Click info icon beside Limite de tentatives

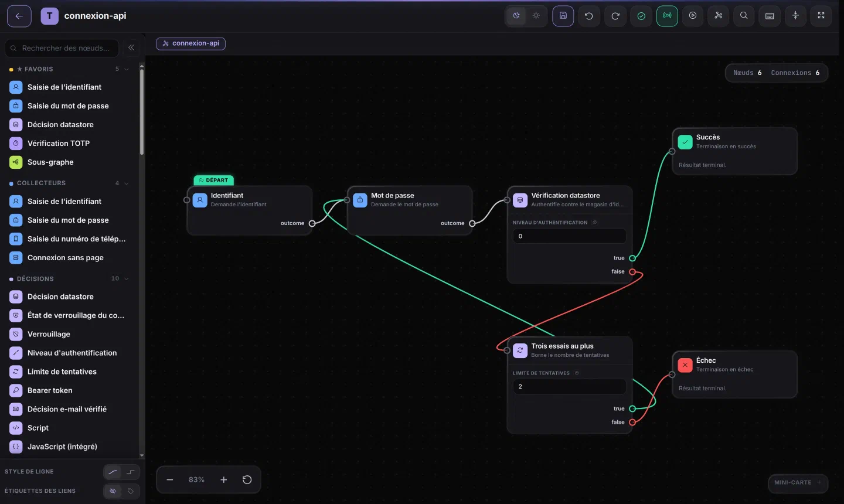(577, 373)
